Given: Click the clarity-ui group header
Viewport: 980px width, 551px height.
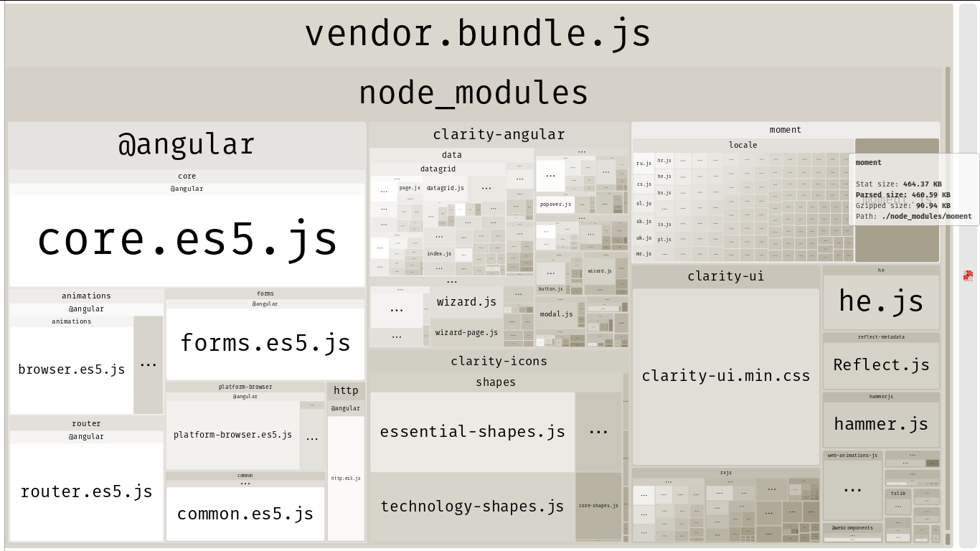Looking at the screenshot, I should 725,276.
